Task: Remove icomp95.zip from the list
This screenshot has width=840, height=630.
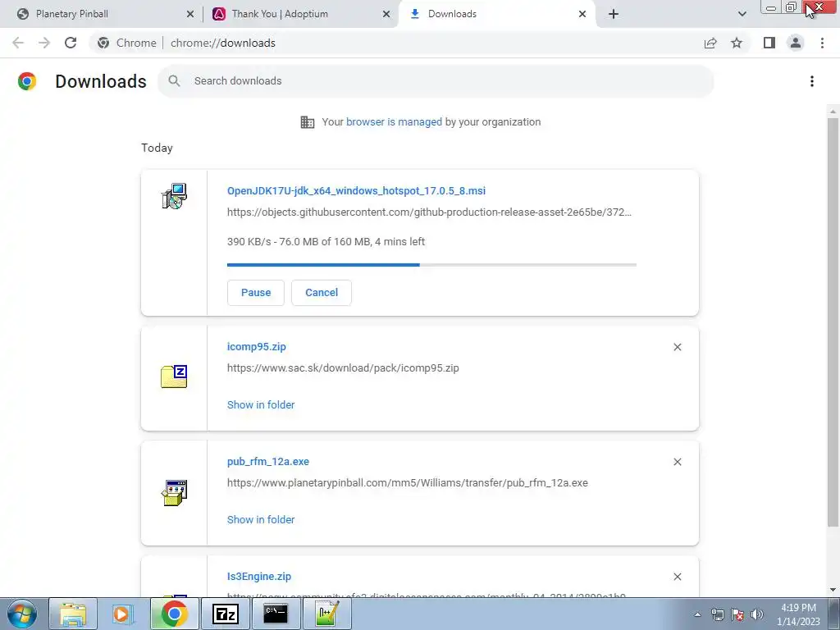Action: [x=677, y=347]
